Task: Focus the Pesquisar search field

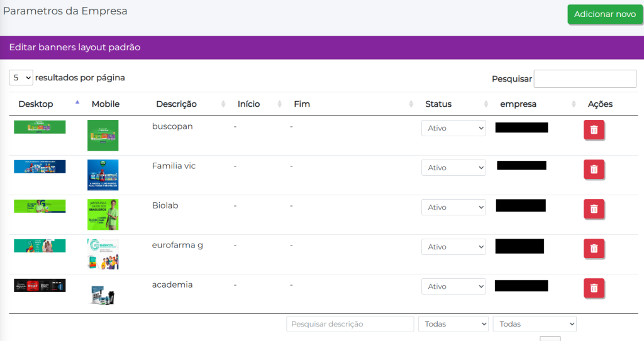Action: pos(585,79)
